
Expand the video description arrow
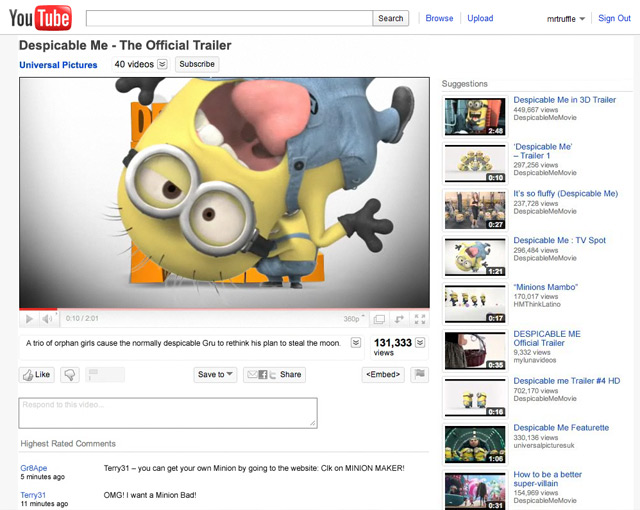(356, 342)
